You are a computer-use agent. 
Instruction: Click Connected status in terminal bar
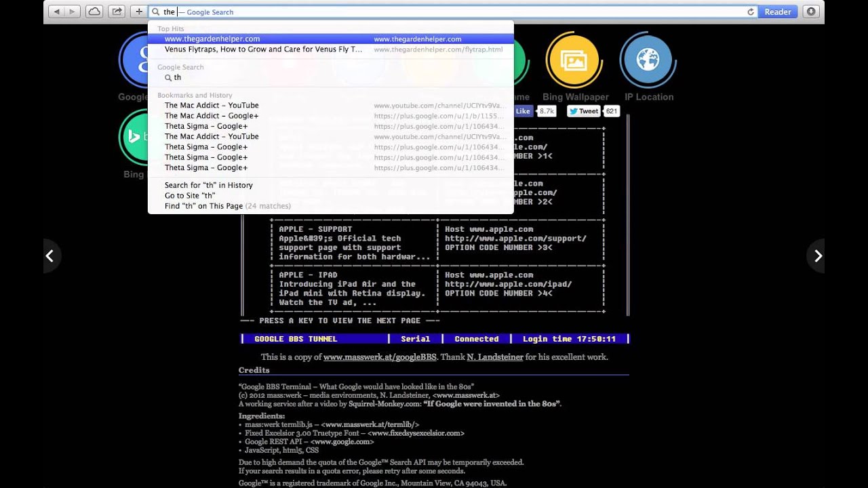pos(477,339)
